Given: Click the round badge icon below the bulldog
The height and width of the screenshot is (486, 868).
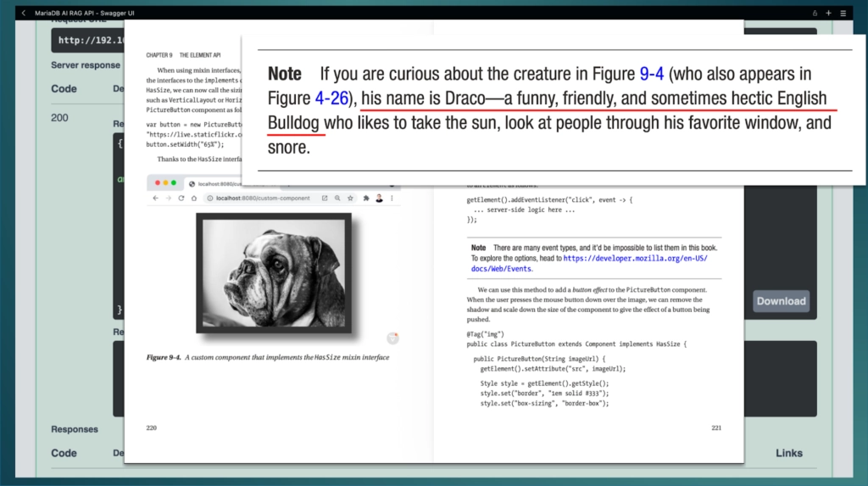Looking at the screenshot, I should pyautogui.click(x=392, y=338).
